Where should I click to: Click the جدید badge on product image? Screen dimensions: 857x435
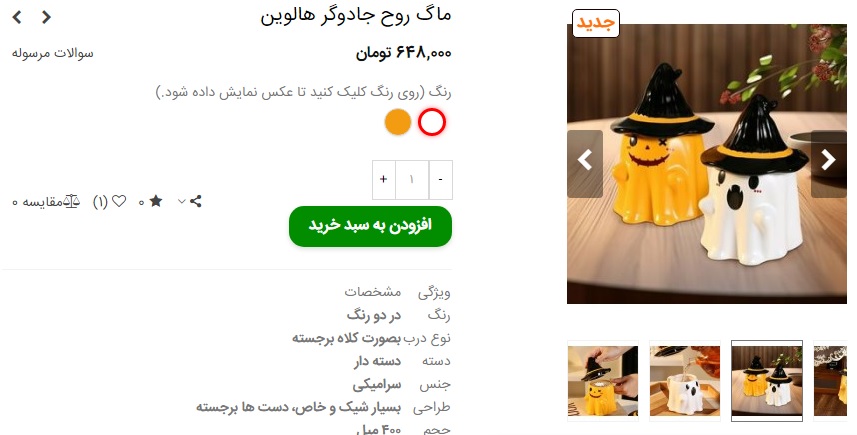tap(596, 23)
